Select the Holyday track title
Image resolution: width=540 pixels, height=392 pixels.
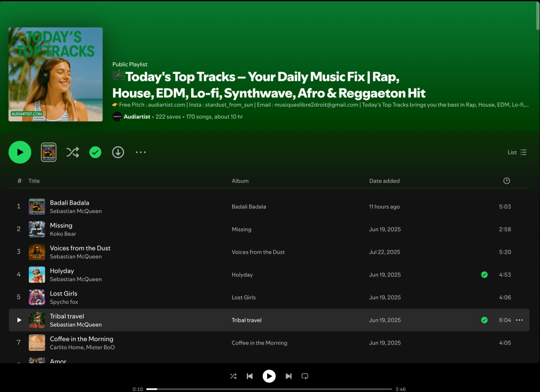[62, 271]
